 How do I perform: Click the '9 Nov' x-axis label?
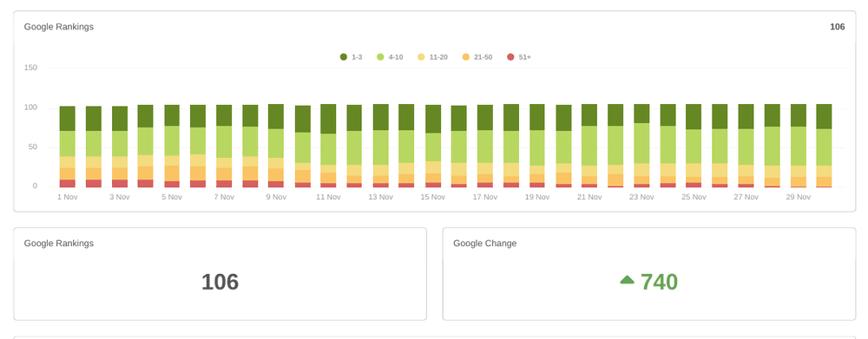pyautogui.click(x=276, y=198)
